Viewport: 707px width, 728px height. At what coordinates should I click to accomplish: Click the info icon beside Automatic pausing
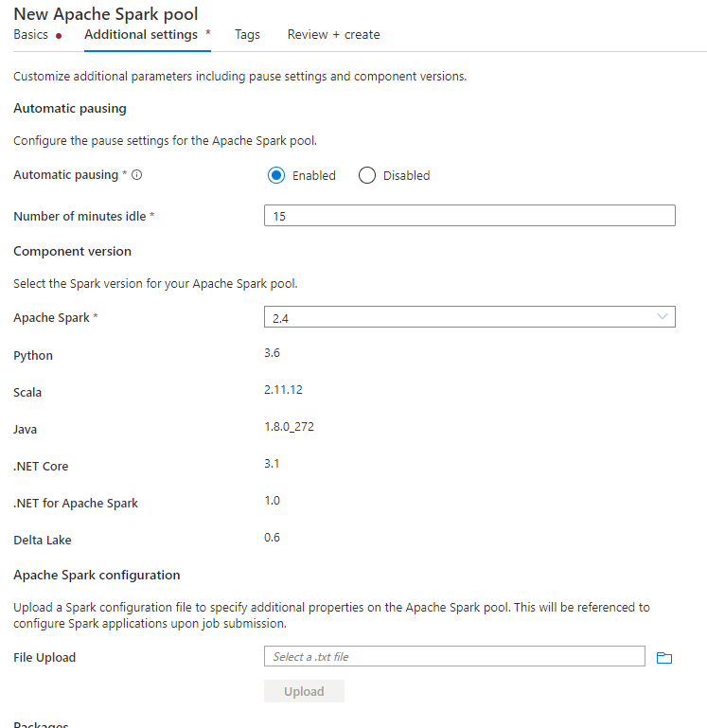136,175
